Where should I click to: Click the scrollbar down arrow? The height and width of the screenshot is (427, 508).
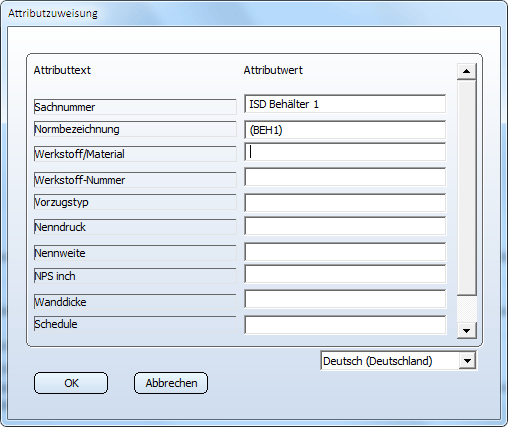click(x=466, y=331)
